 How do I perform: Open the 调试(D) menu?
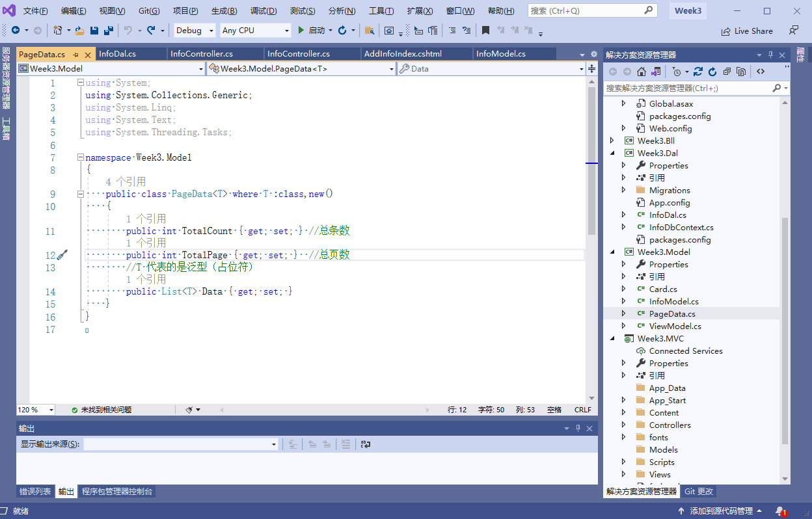pyautogui.click(x=263, y=11)
